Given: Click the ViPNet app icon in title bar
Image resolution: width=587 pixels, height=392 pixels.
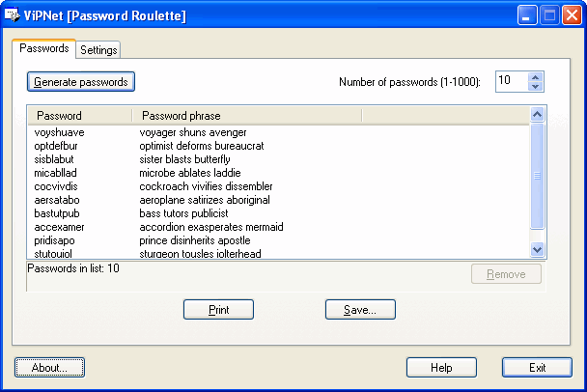Looking at the screenshot, I should click(x=12, y=14).
